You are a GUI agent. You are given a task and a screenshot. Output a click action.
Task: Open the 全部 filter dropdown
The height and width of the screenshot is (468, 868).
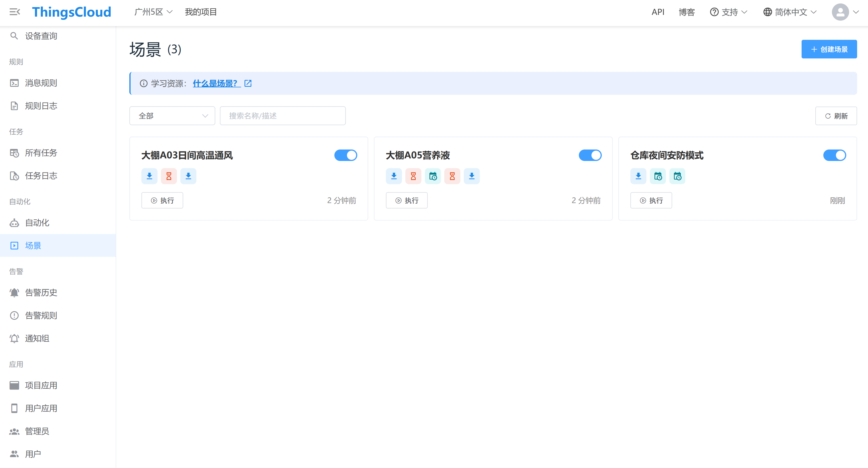(x=172, y=116)
